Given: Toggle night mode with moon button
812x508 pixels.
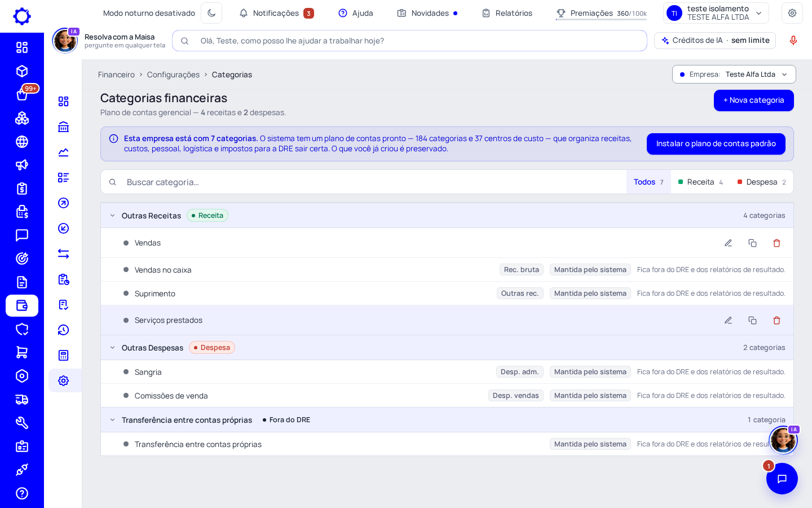Looking at the screenshot, I should [x=211, y=13].
